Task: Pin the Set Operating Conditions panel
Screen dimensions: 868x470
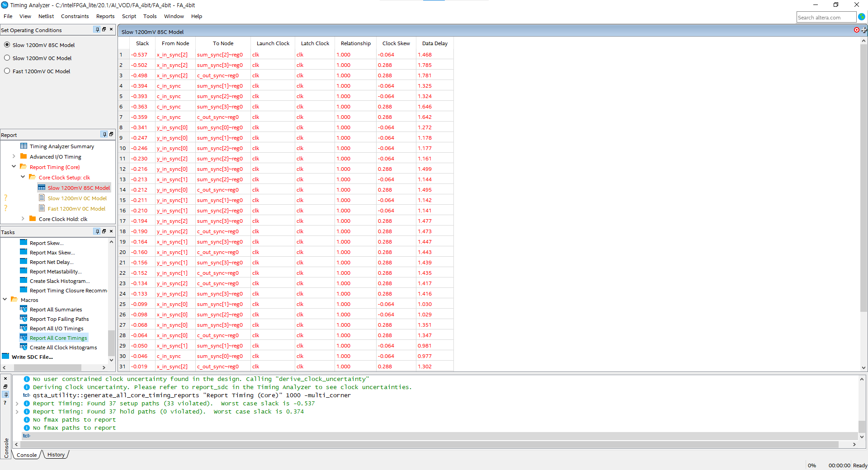Action: coord(97,29)
